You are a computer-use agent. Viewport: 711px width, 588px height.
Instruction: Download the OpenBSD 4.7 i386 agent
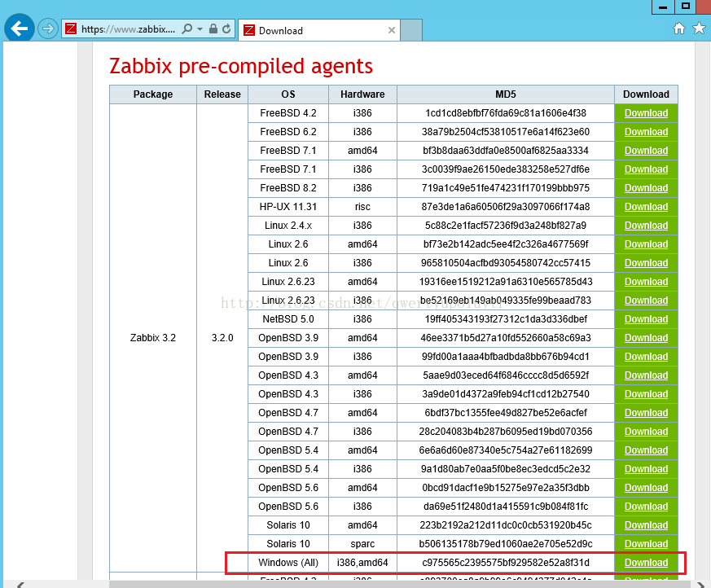[x=646, y=432]
